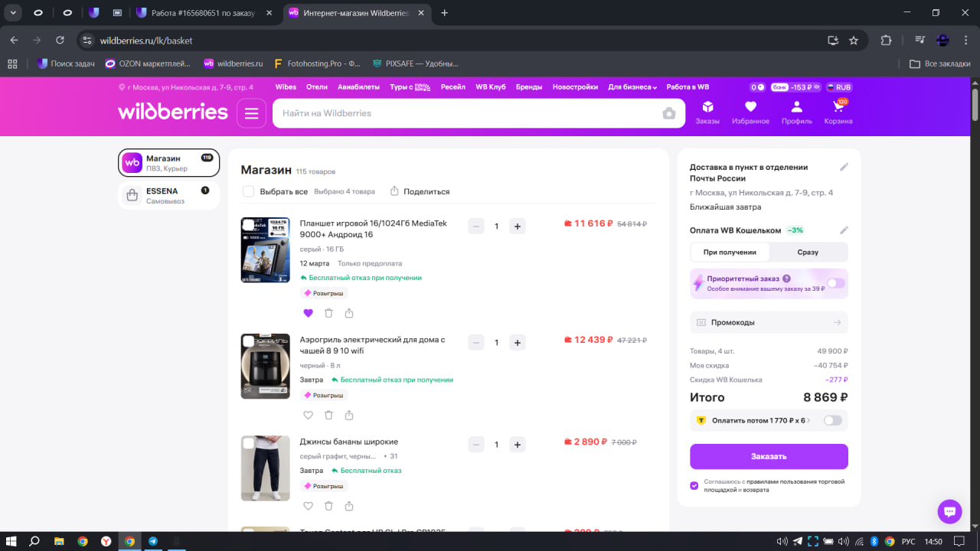This screenshot has height=551, width=980.
Task: Add Аэрогриль to favorites with heart icon
Action: pyautogui.click(x=309, y=415)
